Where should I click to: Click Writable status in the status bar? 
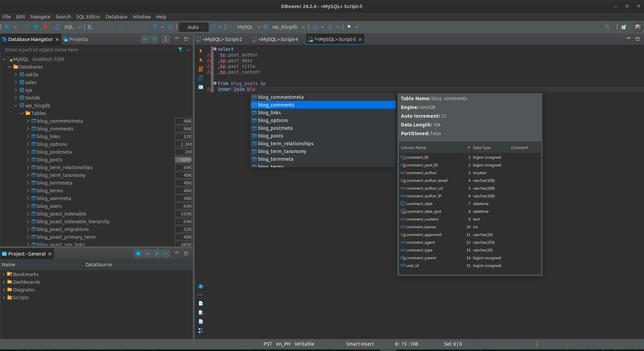[x=304, y=344]
